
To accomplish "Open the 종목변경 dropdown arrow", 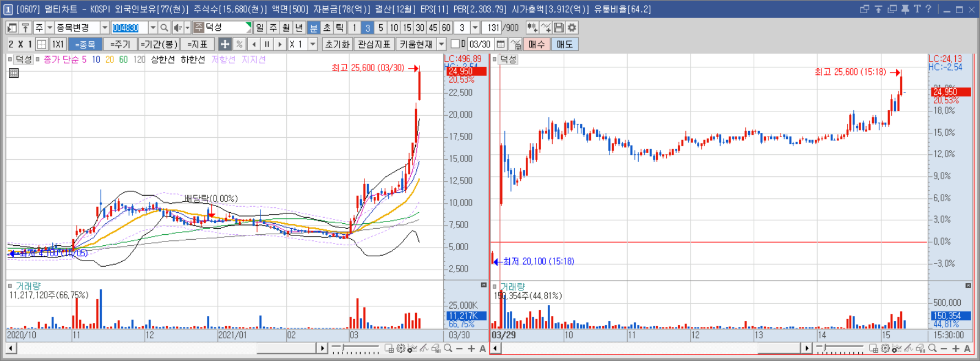I will pyautogui.click(x=105, y=28).
